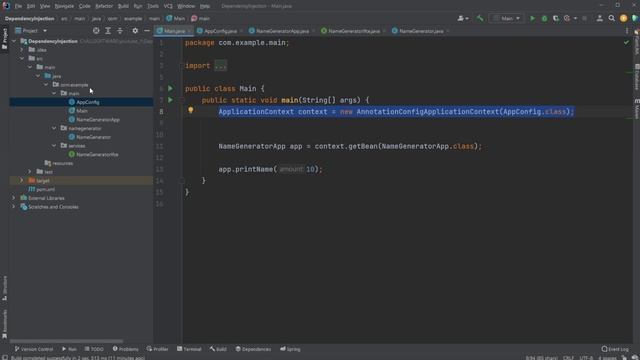Expand the test folder
The image size is (640, 360).
pos(30,171)
